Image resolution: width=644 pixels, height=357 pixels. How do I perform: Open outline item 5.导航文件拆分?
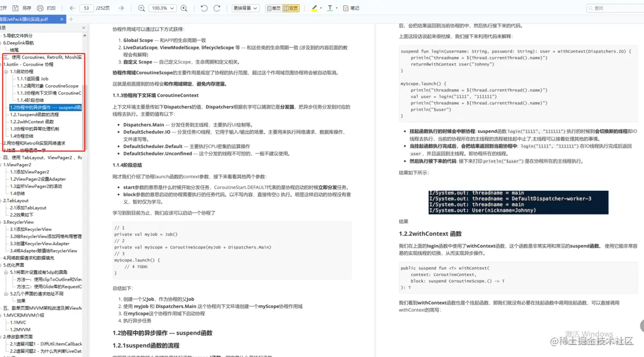click(x=18, y=36)
